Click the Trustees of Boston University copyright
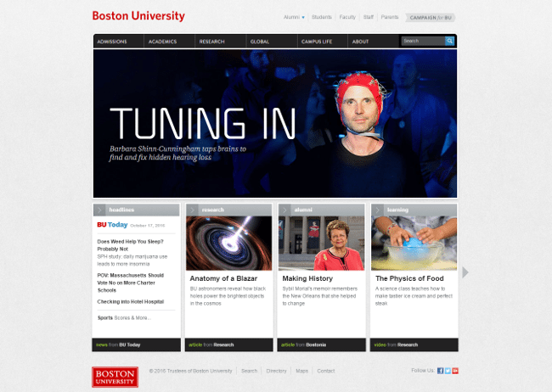The width and height of the screenshot is (552, 392). point(190,371)
